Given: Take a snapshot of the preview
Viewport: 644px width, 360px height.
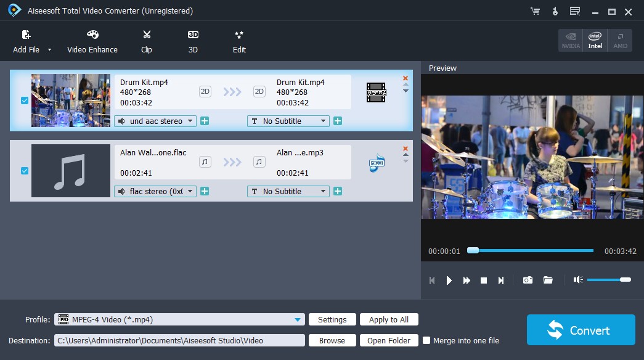Looking at the screenshot, I should 528,279.
